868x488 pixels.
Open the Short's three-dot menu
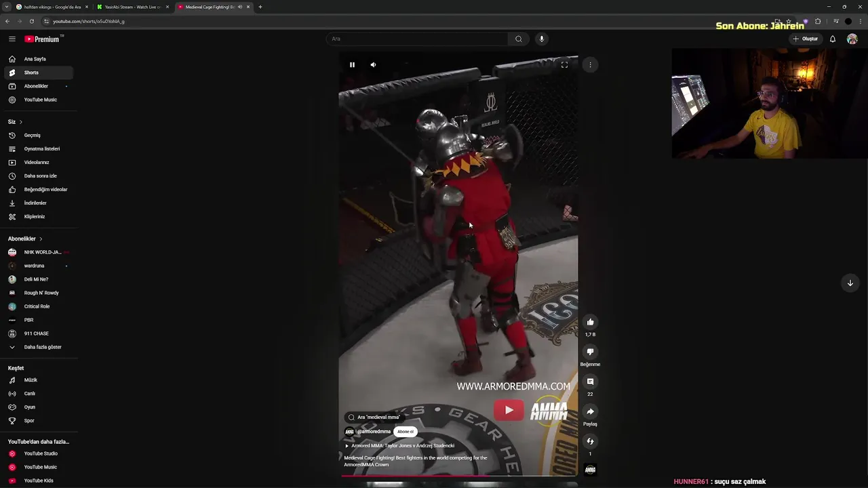point(590,64)
